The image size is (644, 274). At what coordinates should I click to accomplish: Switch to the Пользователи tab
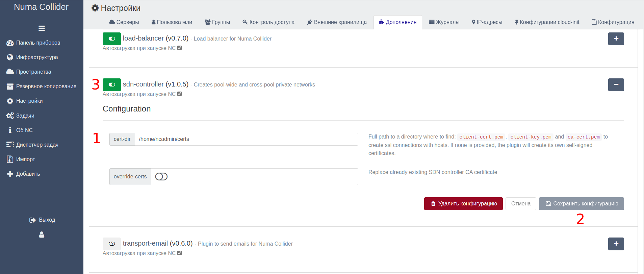[172, 22]
